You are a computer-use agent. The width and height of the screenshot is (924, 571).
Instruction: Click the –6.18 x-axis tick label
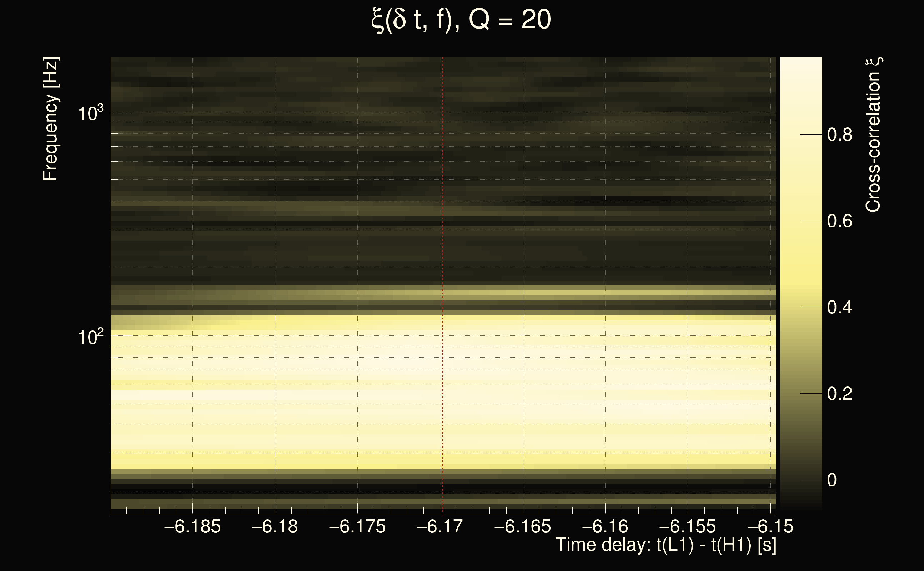point(275,526)
